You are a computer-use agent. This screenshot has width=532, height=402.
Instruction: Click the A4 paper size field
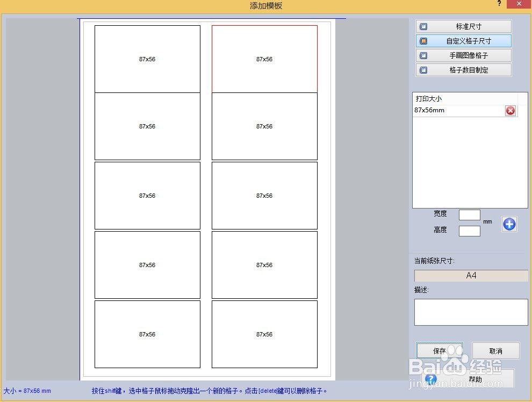pos(471,275)
